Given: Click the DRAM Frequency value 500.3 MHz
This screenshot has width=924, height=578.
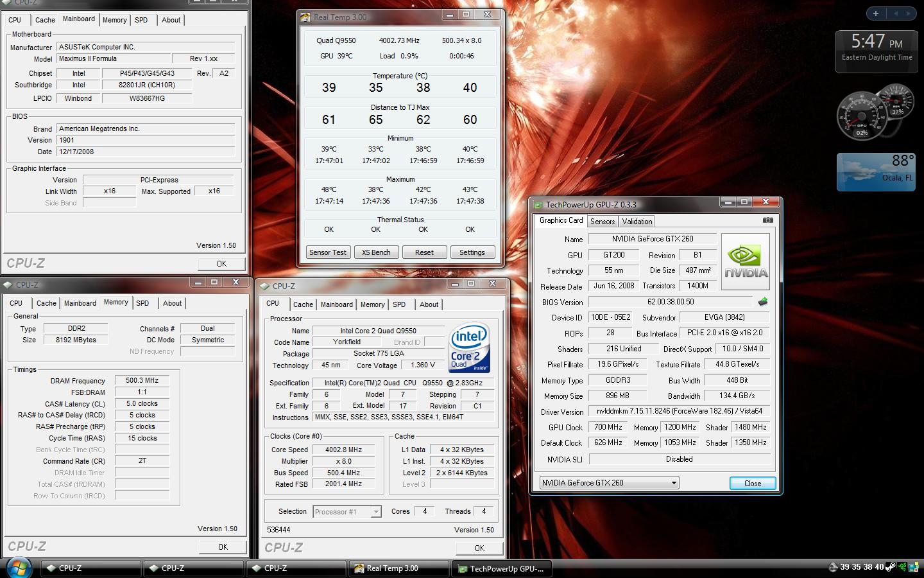Looking at the screenshot, I should 142,381.
